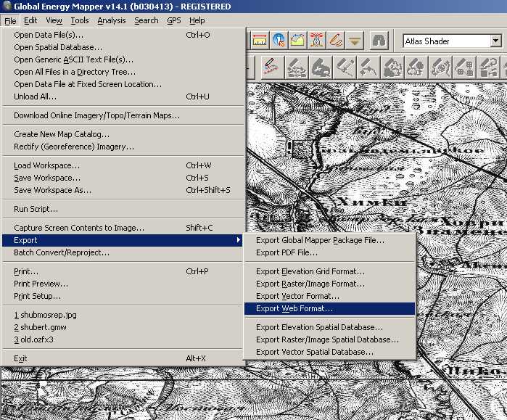Choose Export Global Mapper Package File

[320, 240]
